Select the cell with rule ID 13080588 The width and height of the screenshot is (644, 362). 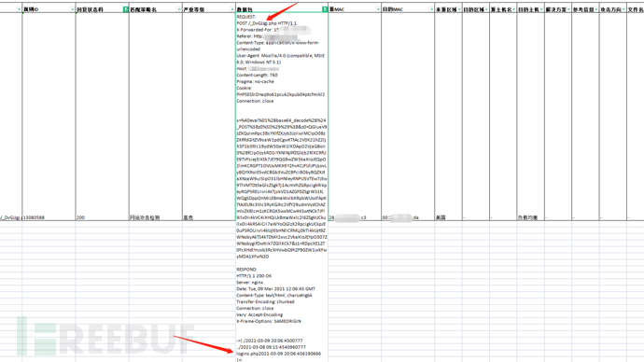tap(49, 117)
